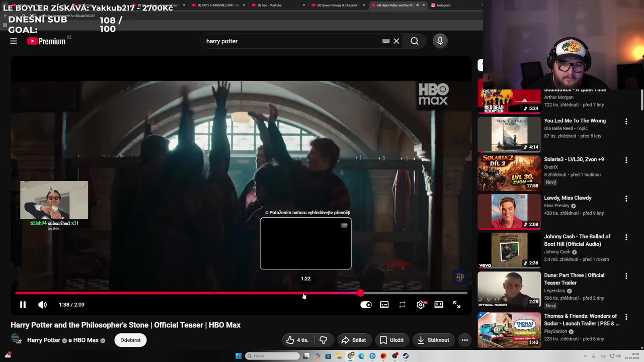The image size is (644, 362).
Task: Open Legendary channel name
Action: coord(554,291)
